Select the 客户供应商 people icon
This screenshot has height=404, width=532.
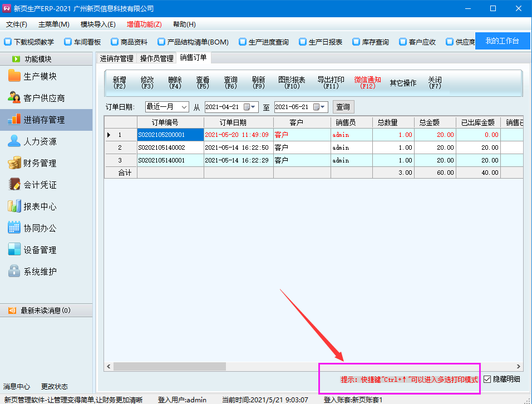pos(14,98)
